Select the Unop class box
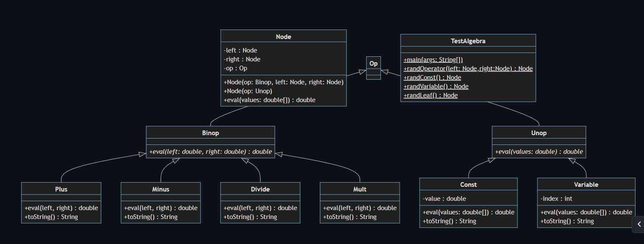 [538, 133]
